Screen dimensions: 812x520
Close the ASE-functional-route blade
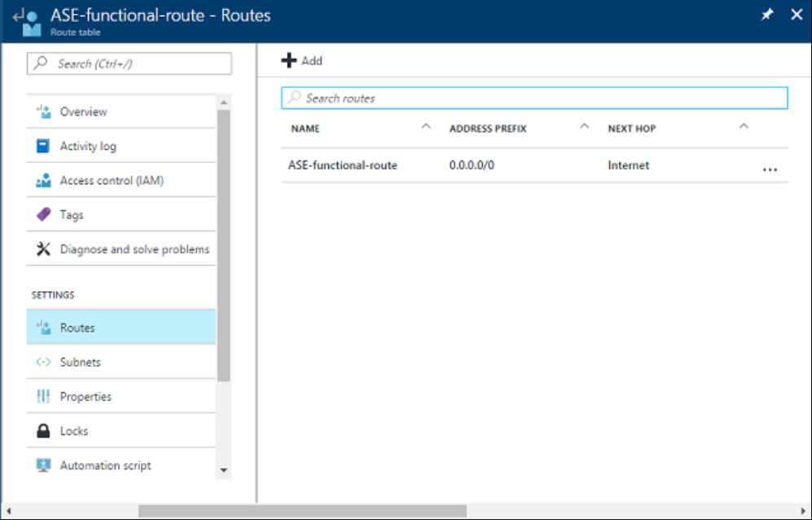click(797, 15)
